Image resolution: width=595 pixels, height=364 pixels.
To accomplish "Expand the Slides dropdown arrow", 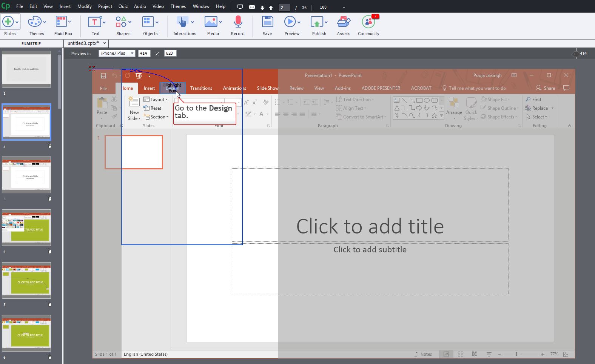I will pyautogui.click(x=17, y=22).
